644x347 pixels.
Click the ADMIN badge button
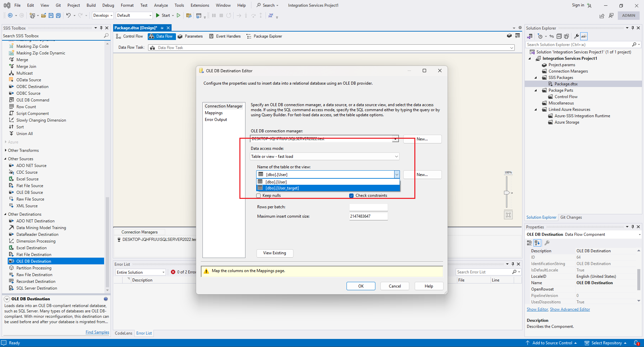pos(629,15)
